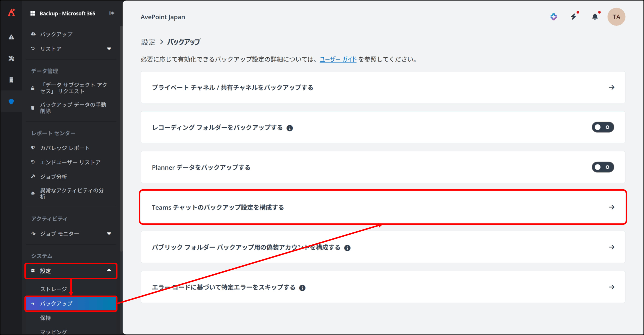This screenshot has width=644, height=335.
Task: Click info icon beside レコーディング フォルダー setting
Action: [290, 128]
